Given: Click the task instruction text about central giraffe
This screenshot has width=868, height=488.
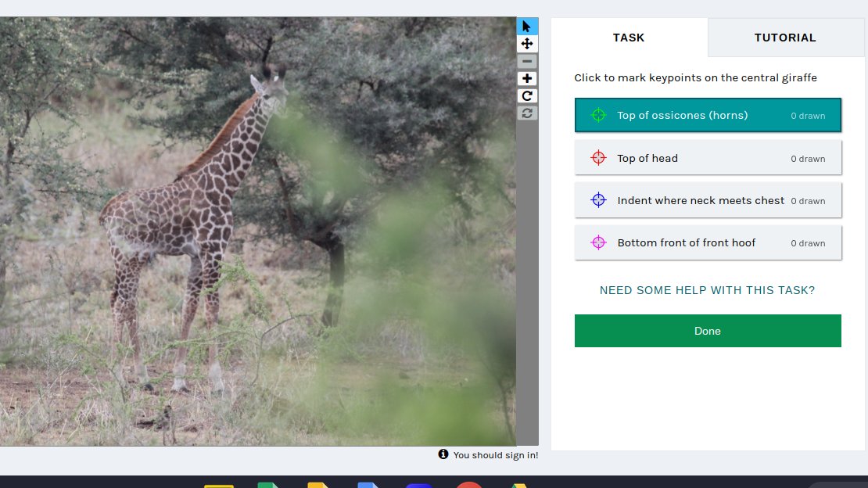Looking at the screenshot, I should (695, 77).
